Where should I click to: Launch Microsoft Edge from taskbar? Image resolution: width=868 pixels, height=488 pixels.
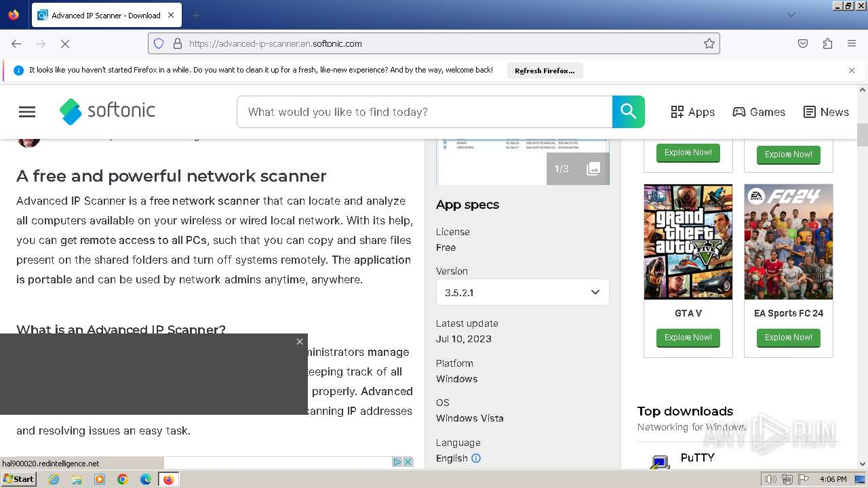tap(146, 479)
